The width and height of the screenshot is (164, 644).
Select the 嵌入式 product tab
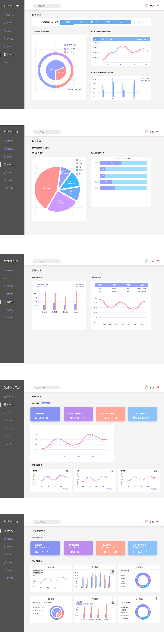94,22
